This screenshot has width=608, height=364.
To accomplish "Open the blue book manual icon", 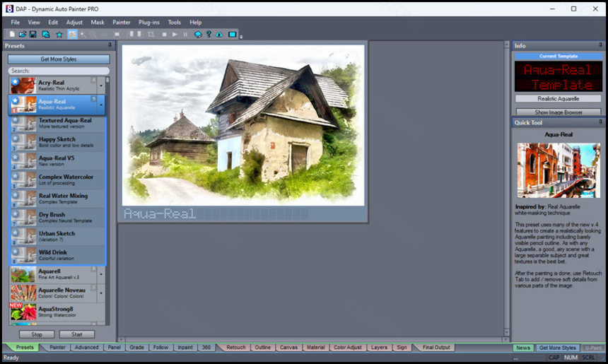I will [x=198, y=35].
